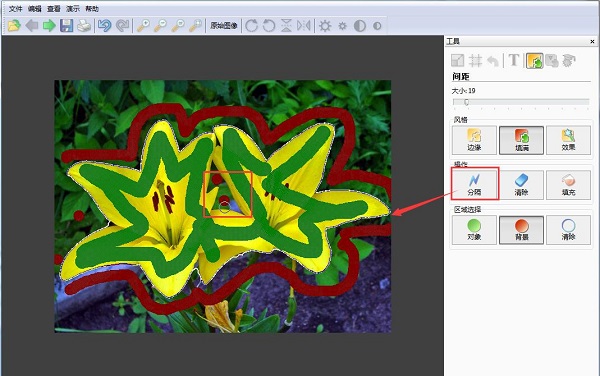Increase brightness with large sun icon
This screenshot has height=376, width=600.
325,26
